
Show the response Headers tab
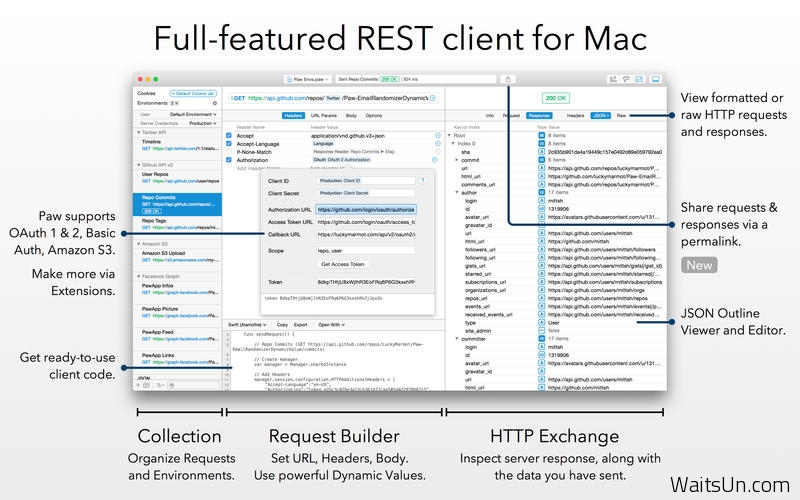click(x=575, y=116)
